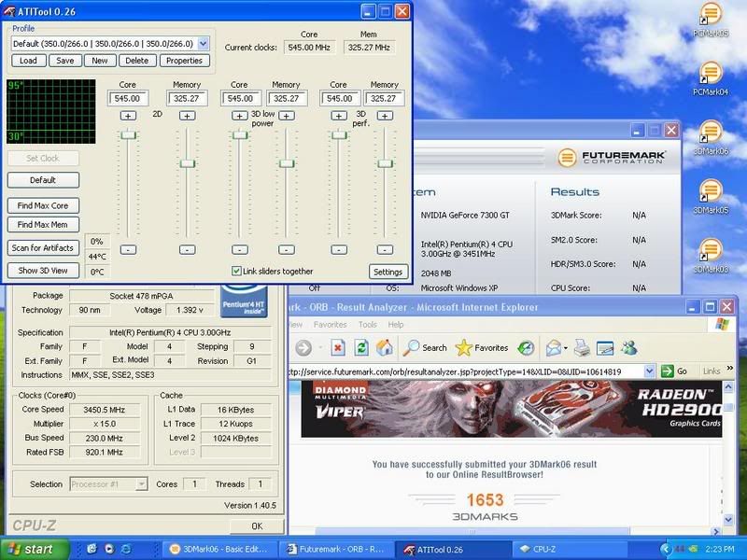Decrease 3D perf Memory clock with minus button
747x560 pixels.
(x=385, y=249)
